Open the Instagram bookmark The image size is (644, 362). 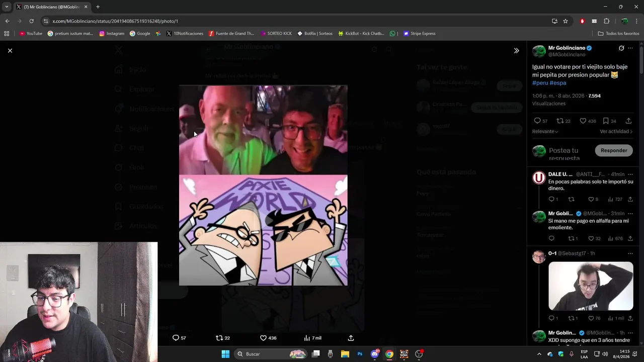tap(112, 34)
